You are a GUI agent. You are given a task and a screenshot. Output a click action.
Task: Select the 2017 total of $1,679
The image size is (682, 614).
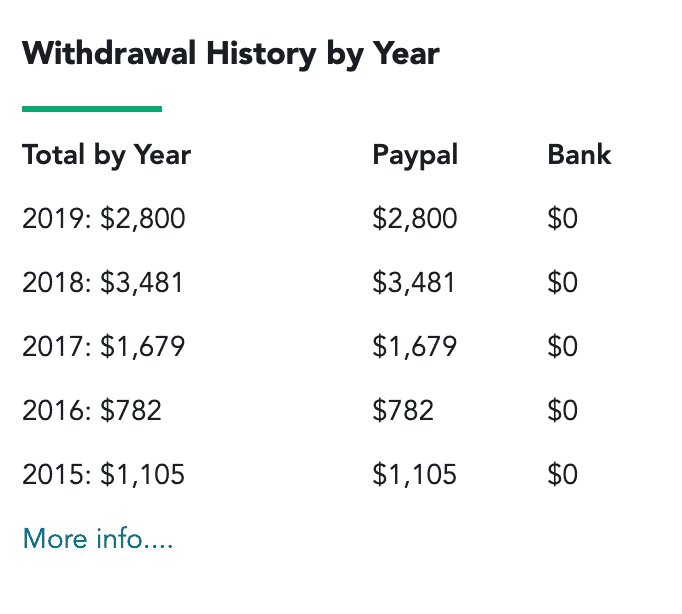point(104,347)
